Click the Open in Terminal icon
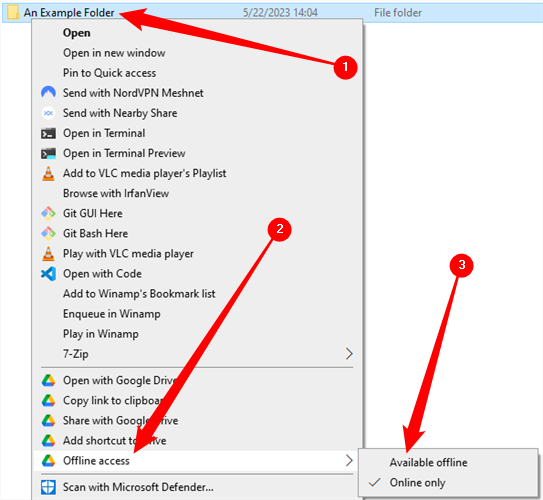The height and width of the screenshot is (500, 543). (48, 133)
